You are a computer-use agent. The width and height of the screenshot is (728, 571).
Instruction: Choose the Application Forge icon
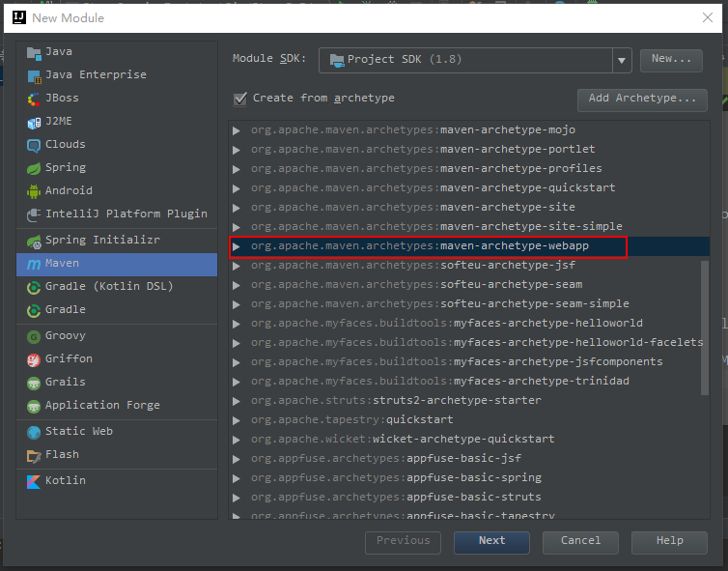tap(34, 406)
